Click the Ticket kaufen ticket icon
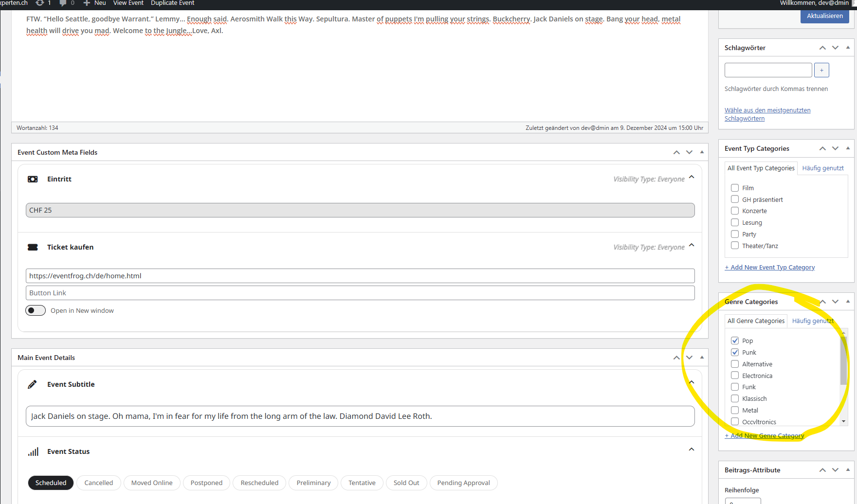This screenshot has height=504, width=857. point(33,247)
